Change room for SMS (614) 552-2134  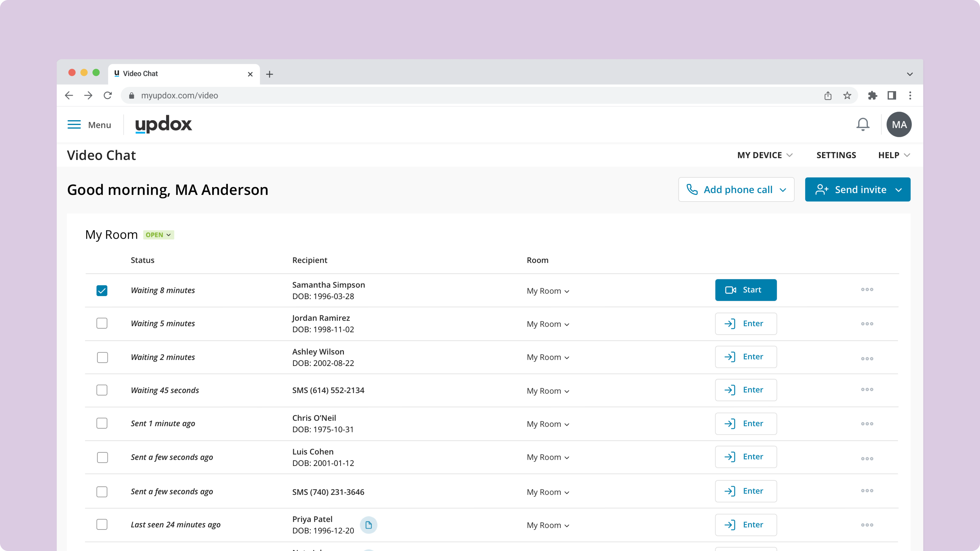pos(548,391)
